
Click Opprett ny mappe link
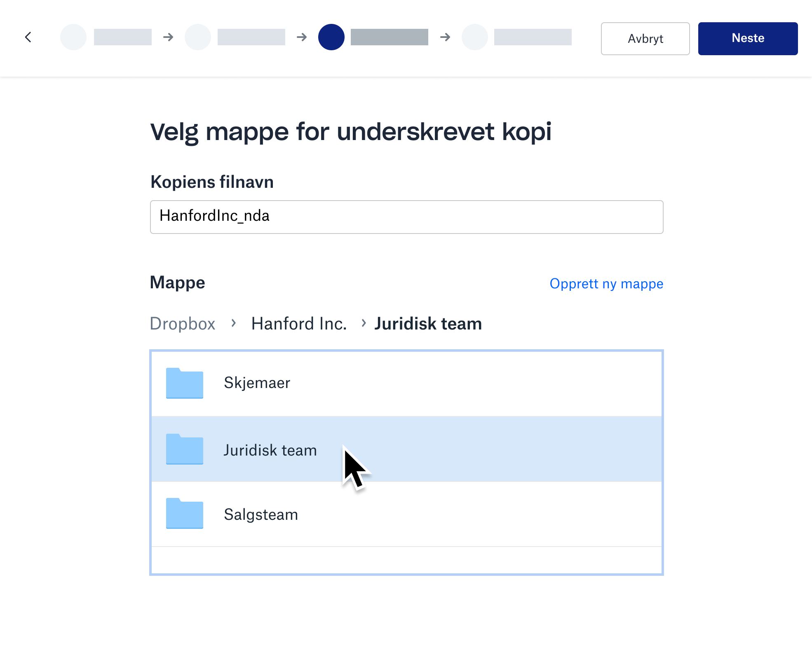coord(606,284)
